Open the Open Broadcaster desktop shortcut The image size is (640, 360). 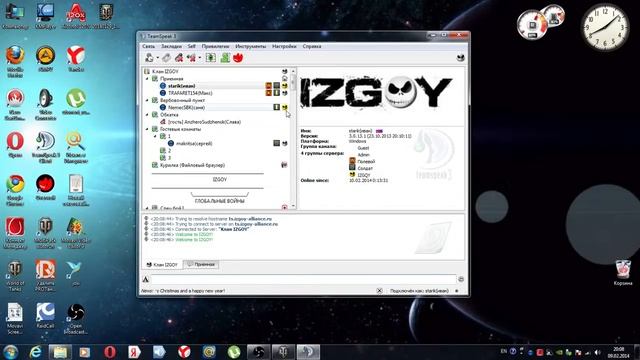76,319
